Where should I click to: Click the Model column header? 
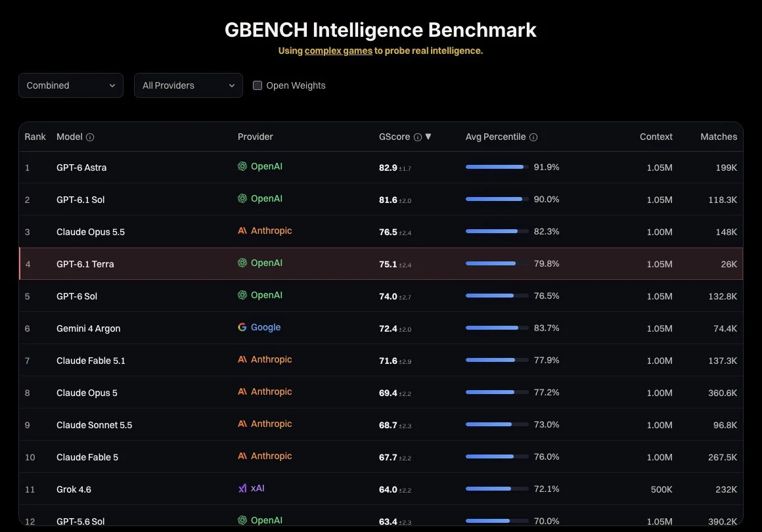[x=70, y=137]
